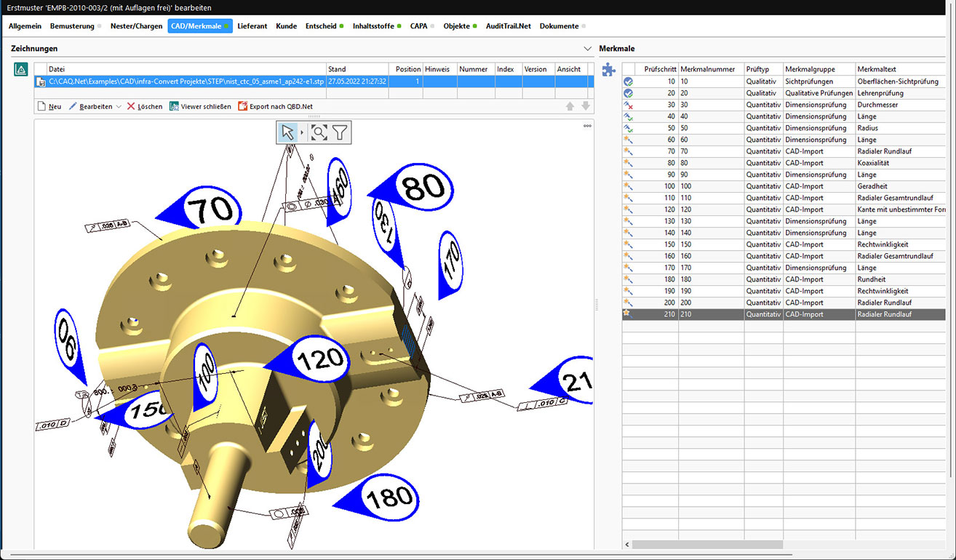Click the green triangle icon beside the Zeichnungen table
This screenshot has height=560, width=956.
(21, 70)
